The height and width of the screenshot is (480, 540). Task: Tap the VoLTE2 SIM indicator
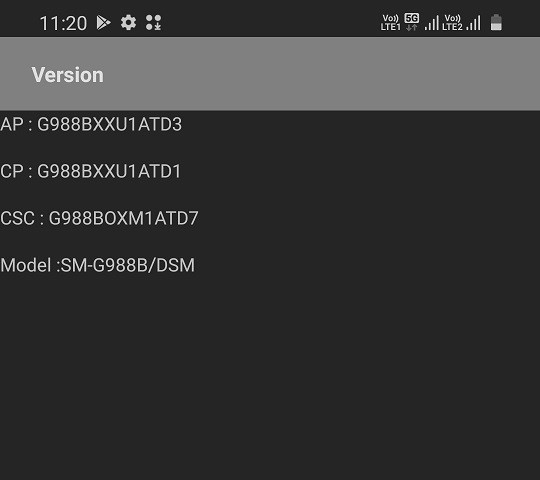point(452,23)
